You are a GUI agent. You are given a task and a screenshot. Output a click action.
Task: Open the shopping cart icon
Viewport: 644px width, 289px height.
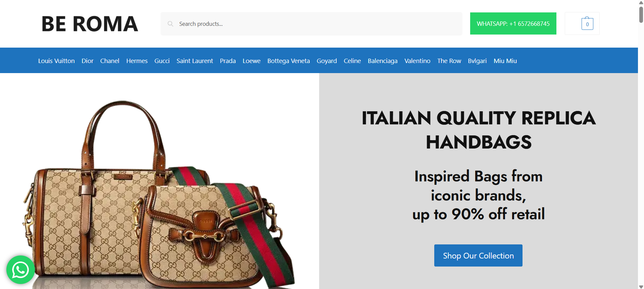[x=587, y=23]
